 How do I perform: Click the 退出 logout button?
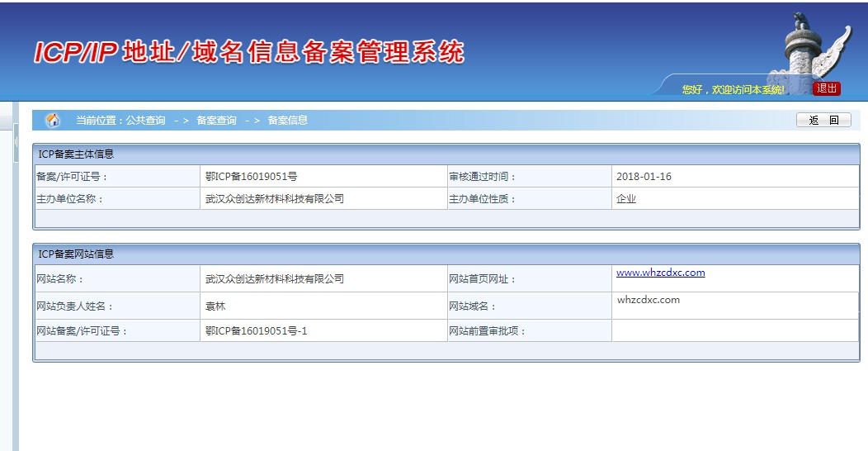[826, 88]
